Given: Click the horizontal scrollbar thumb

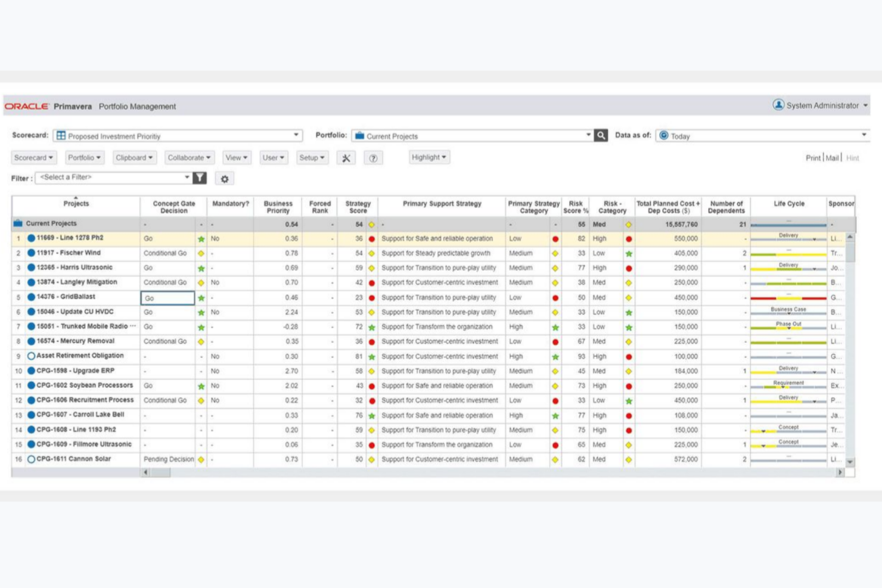Looking at the screenshot, I should (x=160, y=472).
